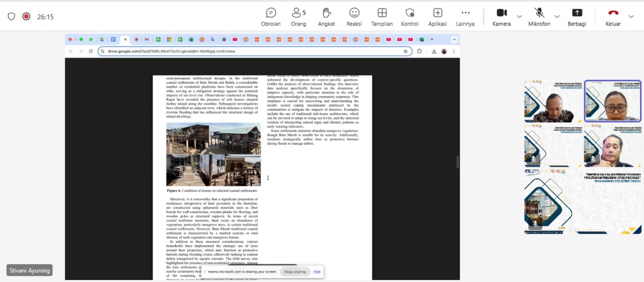Raise hand with Angkat button

click(327, 17)
